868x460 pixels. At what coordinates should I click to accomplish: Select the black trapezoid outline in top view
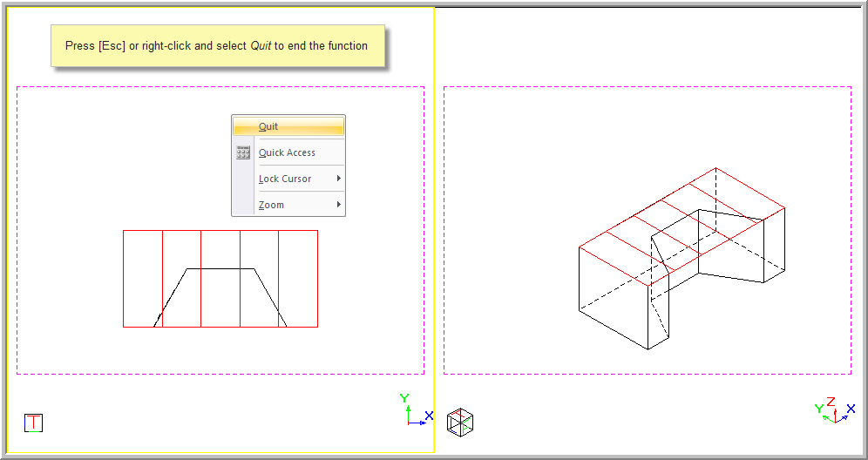click(x=220, y=268)
